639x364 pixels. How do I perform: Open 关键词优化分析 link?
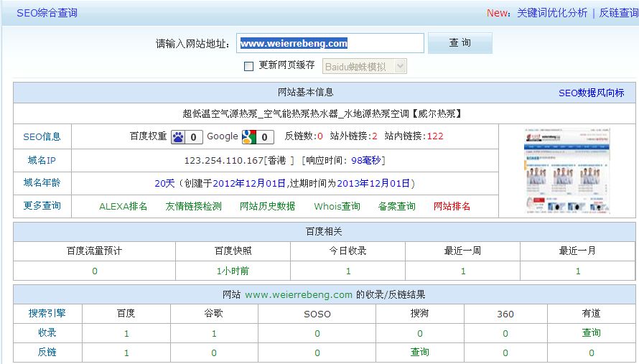(x=551, y=13)
